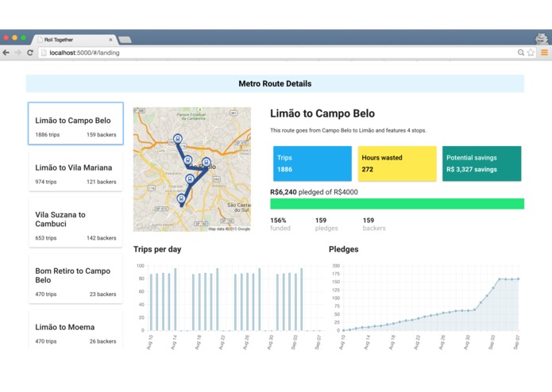Click the 653 trips label
Viewport: 552px width, 392px height.
click(46, 238)
